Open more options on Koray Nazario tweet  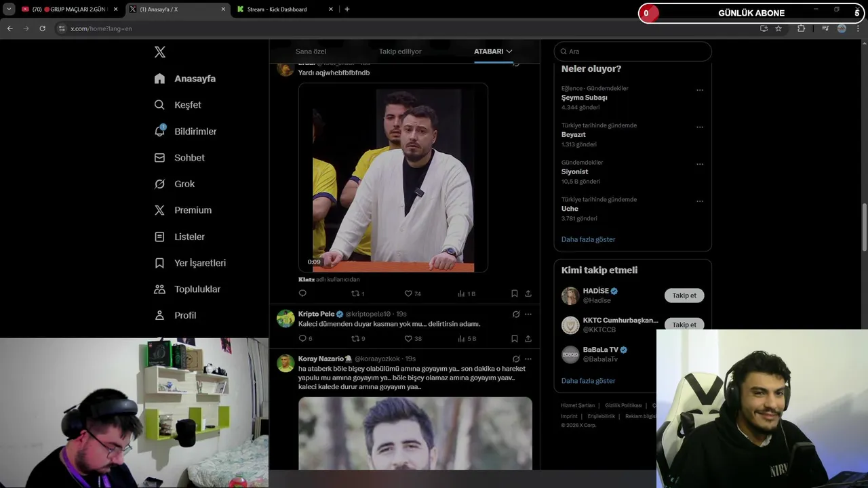(x=528, y=359)
